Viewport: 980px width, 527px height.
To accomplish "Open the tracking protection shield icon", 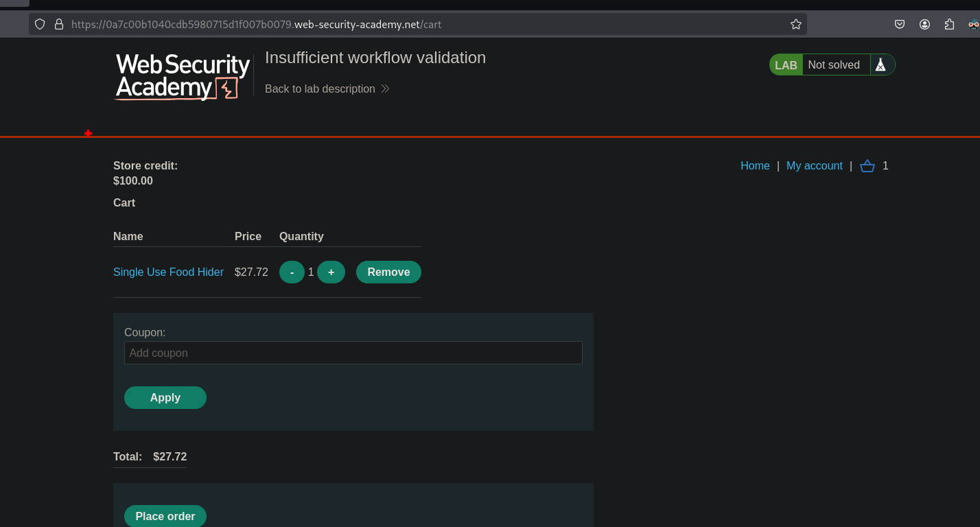I will tap(40, 24).
